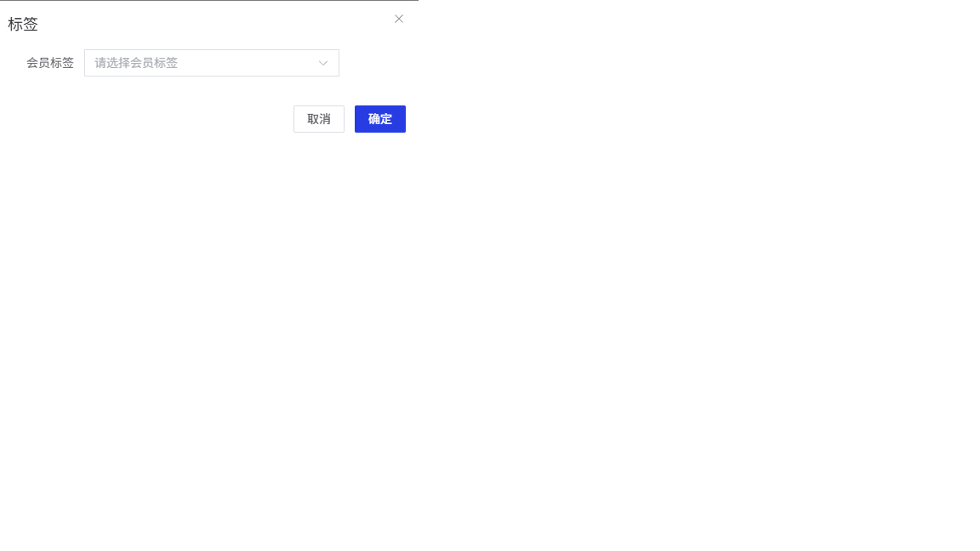Screen dimensions: 980x551
Task: Click the 标签 heading text
Action: [x=23, y=25]
